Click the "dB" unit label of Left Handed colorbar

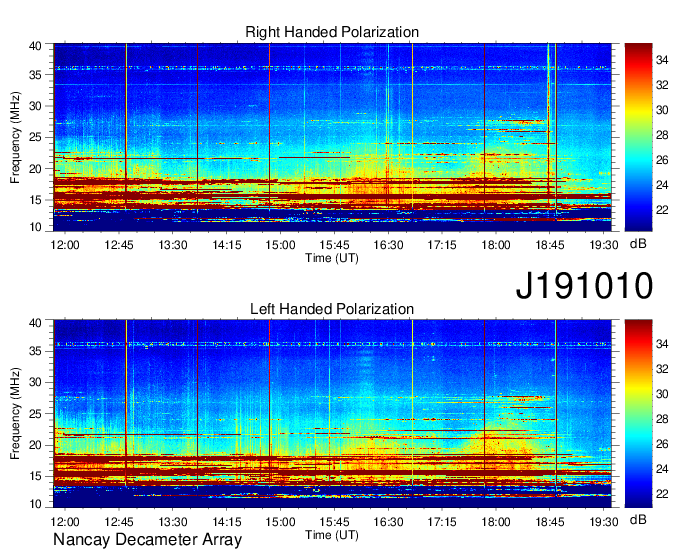[638, 519]
